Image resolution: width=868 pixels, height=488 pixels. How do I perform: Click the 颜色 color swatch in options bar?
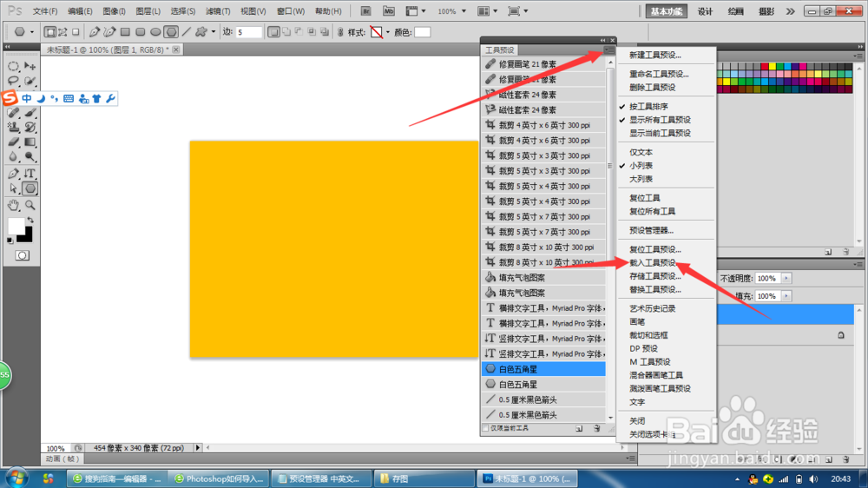[423, 32]
